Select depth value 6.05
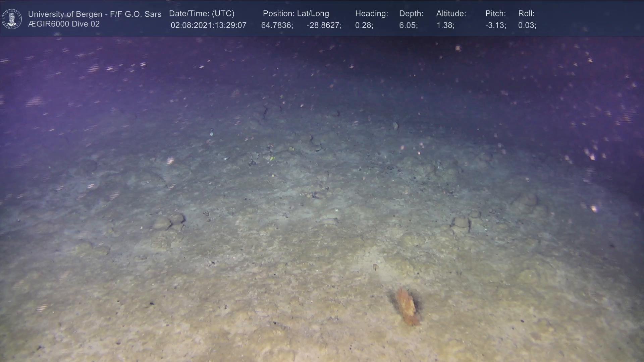644x362 pixels. point(408,25)
